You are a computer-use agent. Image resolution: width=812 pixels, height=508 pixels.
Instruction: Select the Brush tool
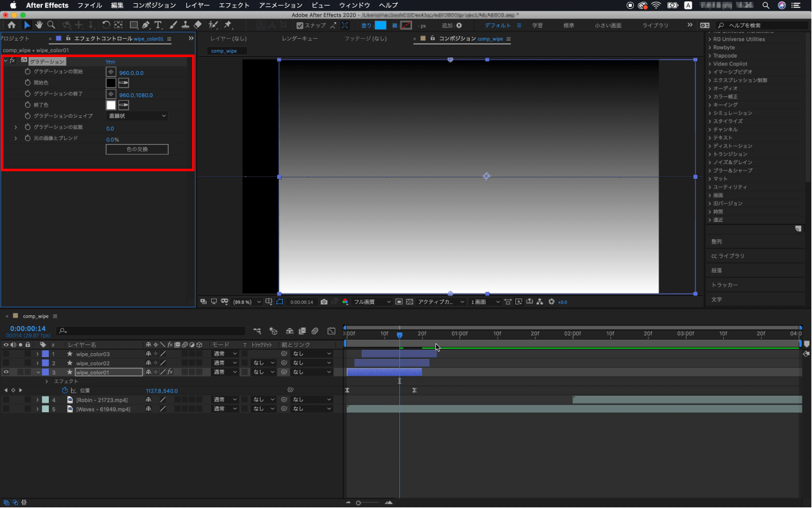tap(174, 25)
